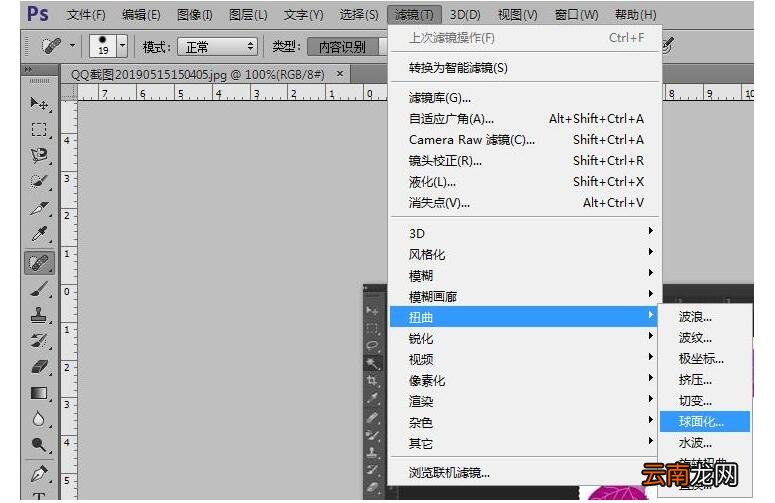Image resolution: width=775 pixels, height=503 pixels.
Task: Expand the 像素化 submenu
Action: pos(525,380)
